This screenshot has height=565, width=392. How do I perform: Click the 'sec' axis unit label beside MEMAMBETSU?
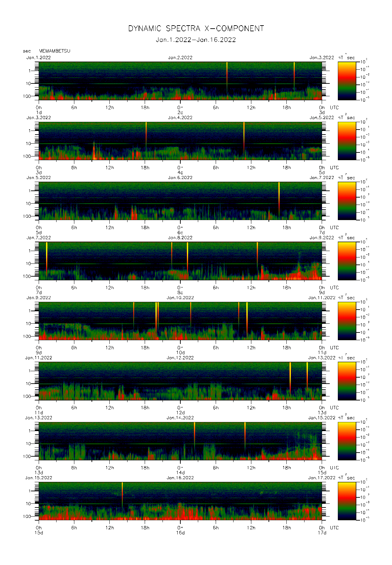pyautogui.click(x=27, y=51)
